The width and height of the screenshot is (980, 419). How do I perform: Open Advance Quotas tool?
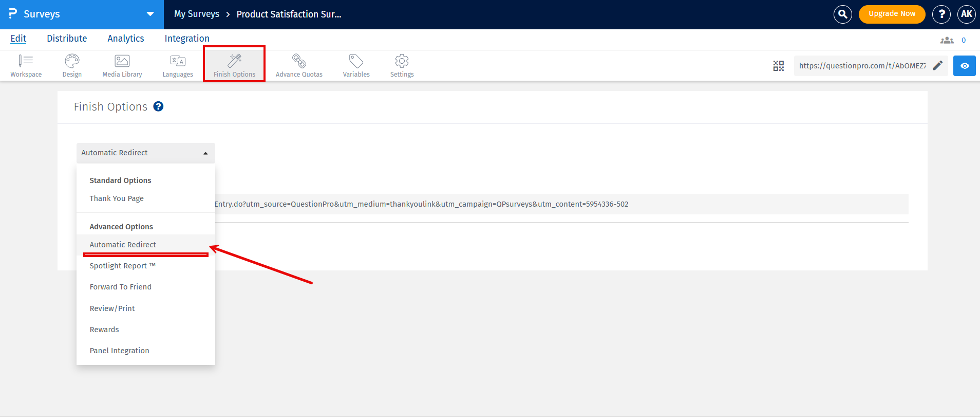(x=299, y=66)
